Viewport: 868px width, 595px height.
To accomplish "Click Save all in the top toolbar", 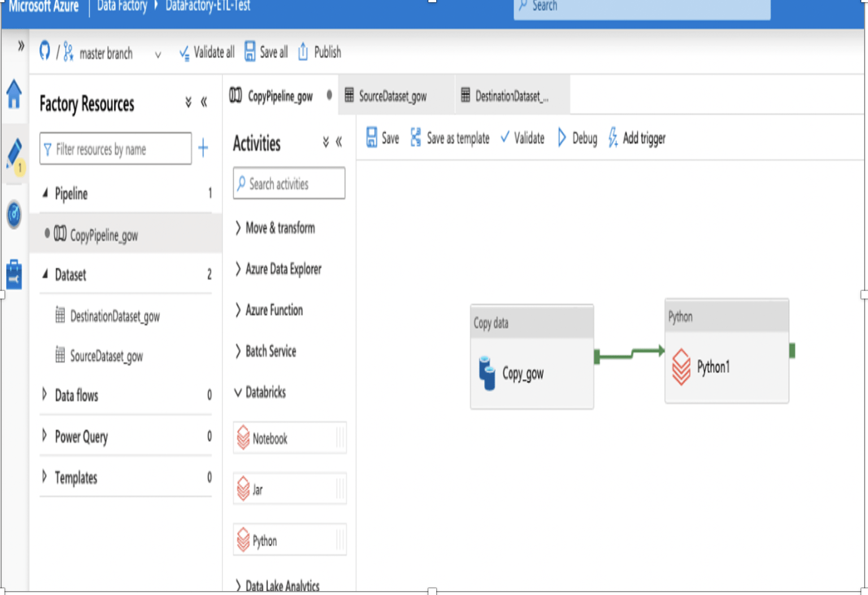I will [266, 52].
